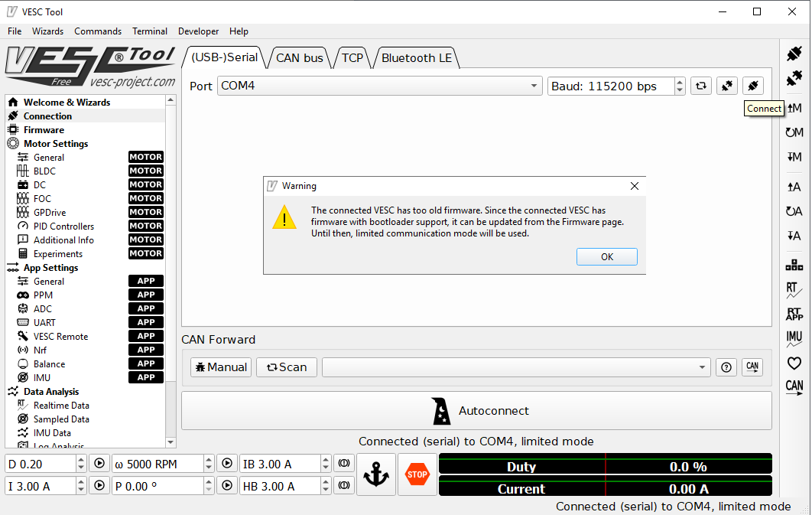Screen dimensions: 812x515
Task: Click the write motor configuration icon (↓M)
Action: (794, 157)
